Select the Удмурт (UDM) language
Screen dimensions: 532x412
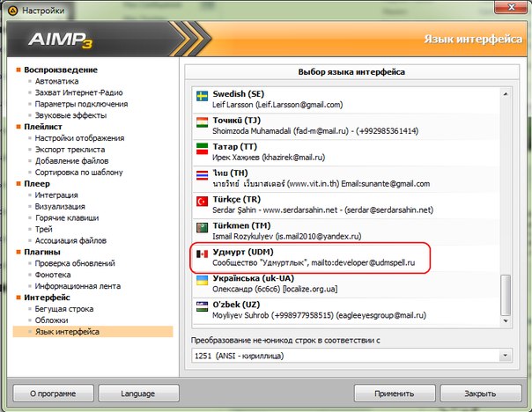tap(345, 257)
